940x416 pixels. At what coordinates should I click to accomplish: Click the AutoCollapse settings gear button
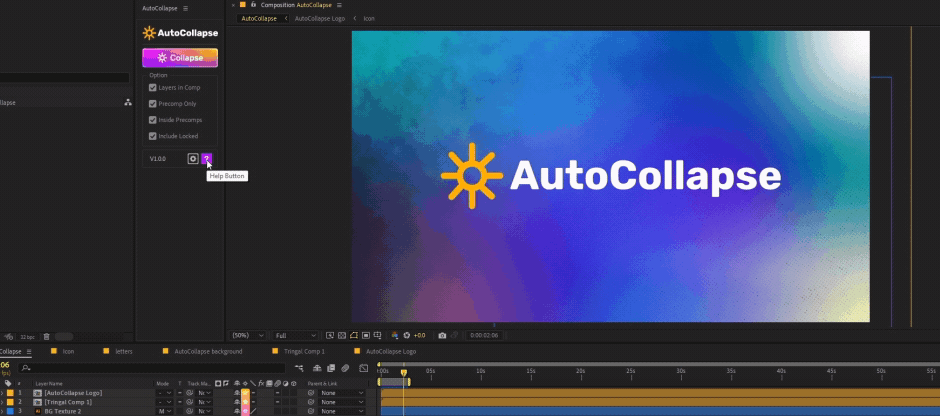[192, 159]
